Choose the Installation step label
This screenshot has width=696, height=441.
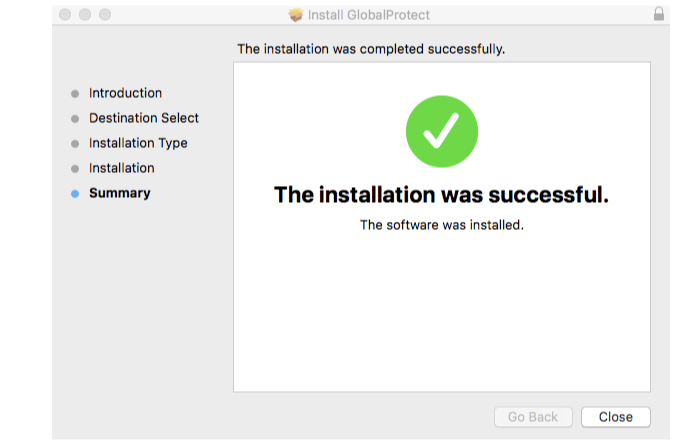click(121, 168)
